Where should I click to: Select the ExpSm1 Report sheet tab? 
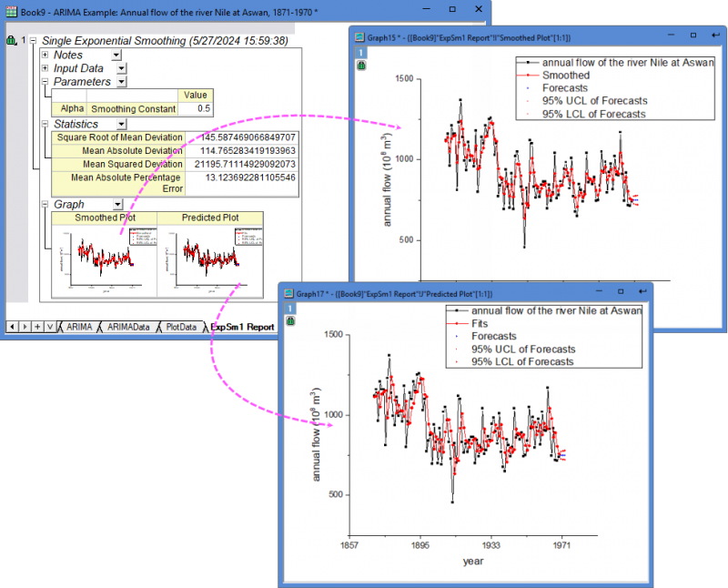click(242, 327)
